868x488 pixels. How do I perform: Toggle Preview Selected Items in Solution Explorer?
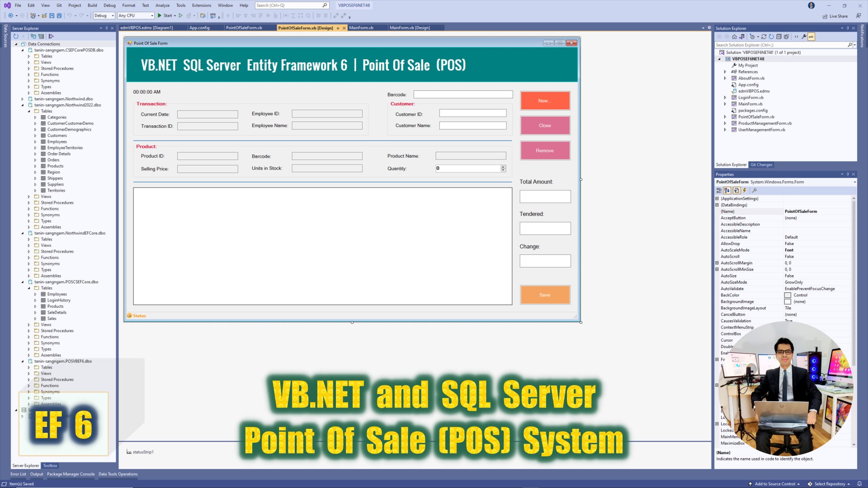coord(811,37)
